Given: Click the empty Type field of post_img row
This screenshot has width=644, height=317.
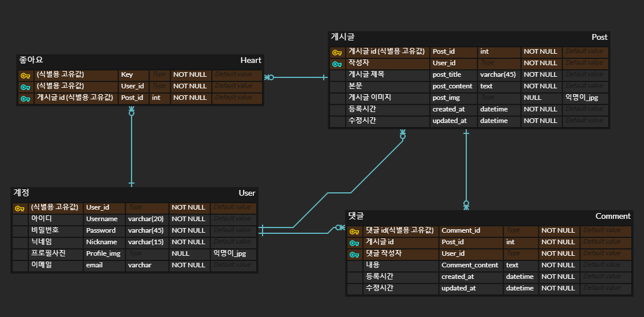Looking at the screenshot, I should pyautogui.click(x=499, y=98).
